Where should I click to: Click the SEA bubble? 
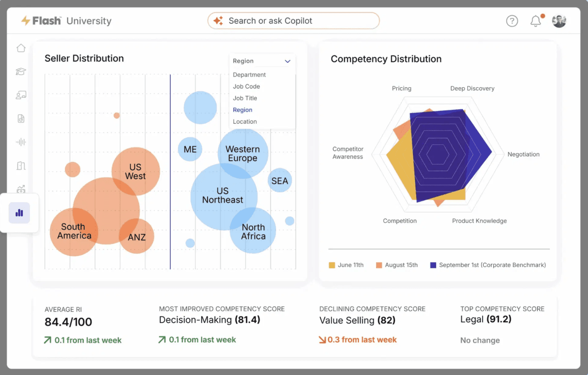[x=280, y=181]
